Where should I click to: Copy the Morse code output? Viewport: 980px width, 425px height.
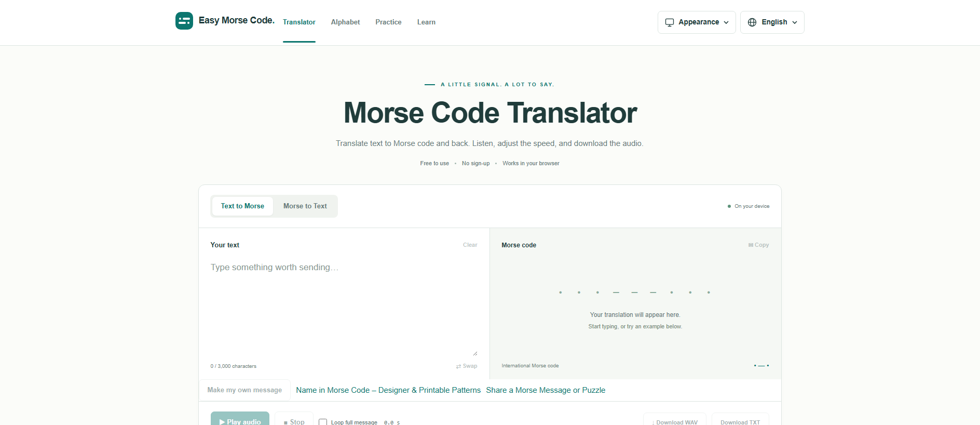(x=758, y=245)
